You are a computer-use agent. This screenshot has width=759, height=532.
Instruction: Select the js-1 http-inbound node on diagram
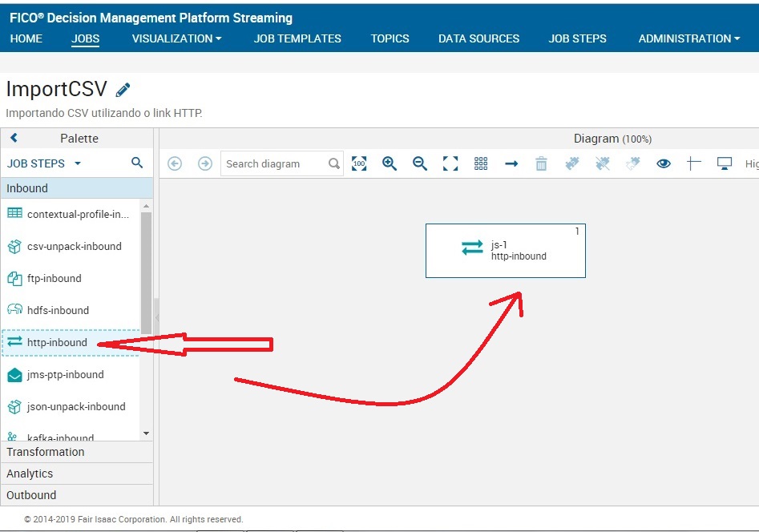coord(505,250)
